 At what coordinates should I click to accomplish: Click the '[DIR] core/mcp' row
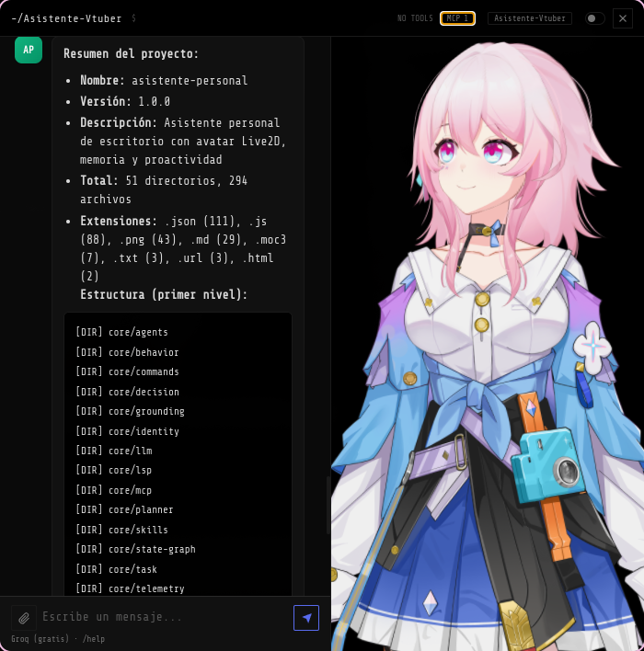114,490
